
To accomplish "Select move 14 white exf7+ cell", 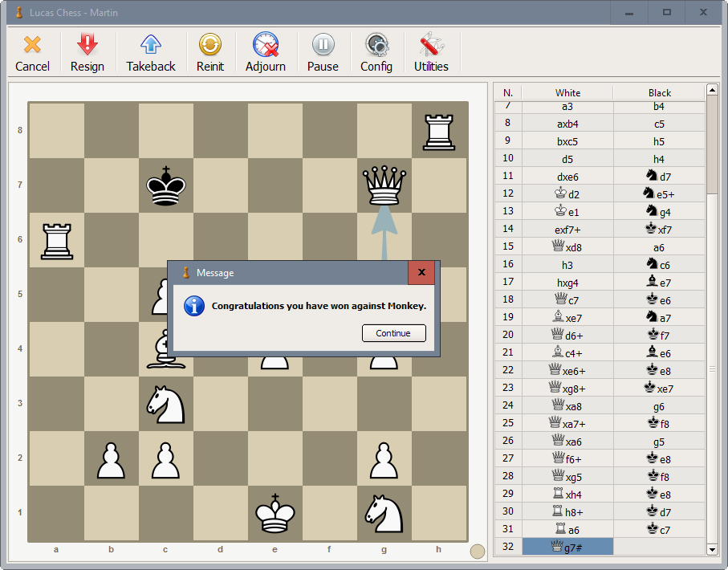I will coord(567,230).
